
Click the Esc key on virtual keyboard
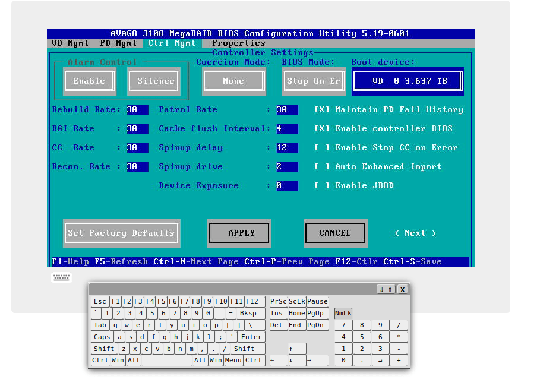pyautogui.click(x=100, y=301)
